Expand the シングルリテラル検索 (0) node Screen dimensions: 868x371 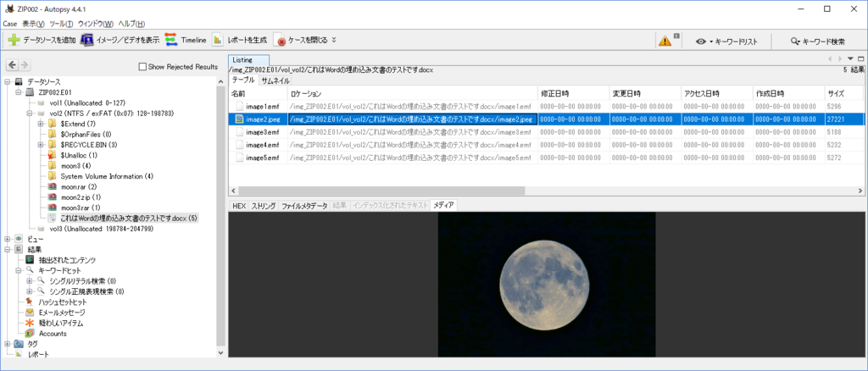[29, 281]
